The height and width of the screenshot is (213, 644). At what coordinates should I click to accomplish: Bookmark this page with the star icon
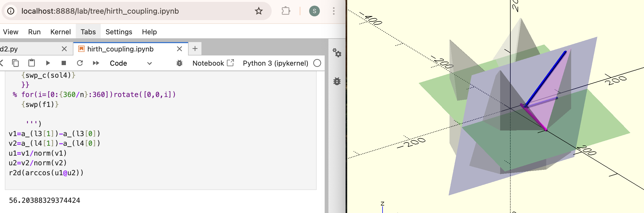click(259, 11)
